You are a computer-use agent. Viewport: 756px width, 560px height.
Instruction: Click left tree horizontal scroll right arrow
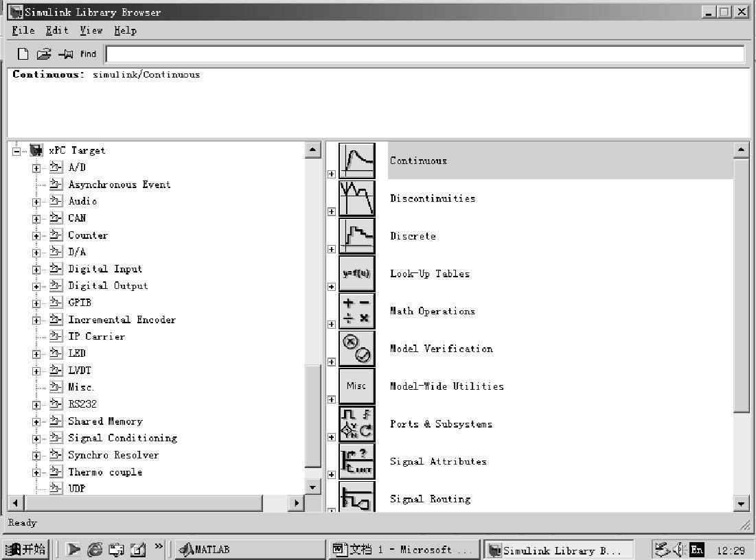tap(297, 502)
